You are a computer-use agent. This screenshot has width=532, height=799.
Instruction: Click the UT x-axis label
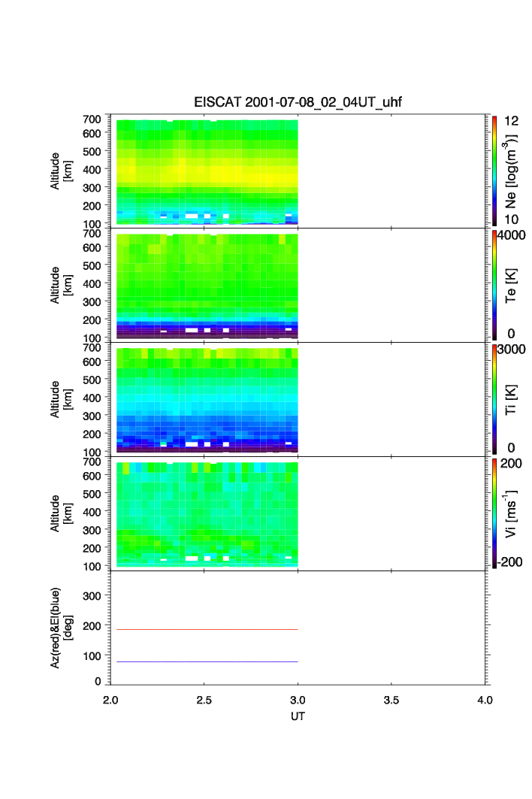(298, 716)
